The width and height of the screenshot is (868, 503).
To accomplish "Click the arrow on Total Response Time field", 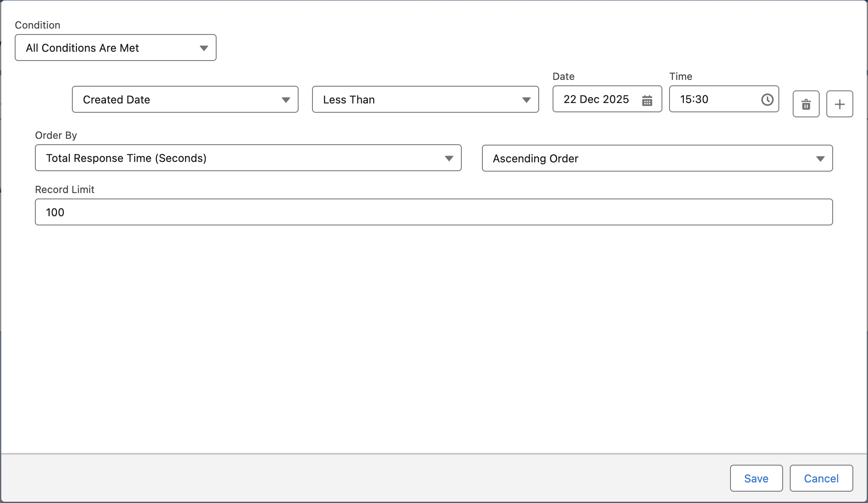I will pyautogui.click(x=449, y=158).
